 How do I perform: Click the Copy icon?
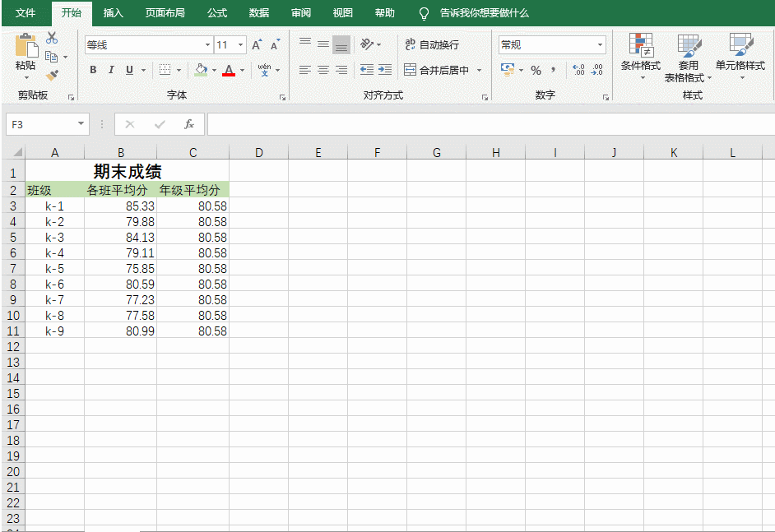51,57
